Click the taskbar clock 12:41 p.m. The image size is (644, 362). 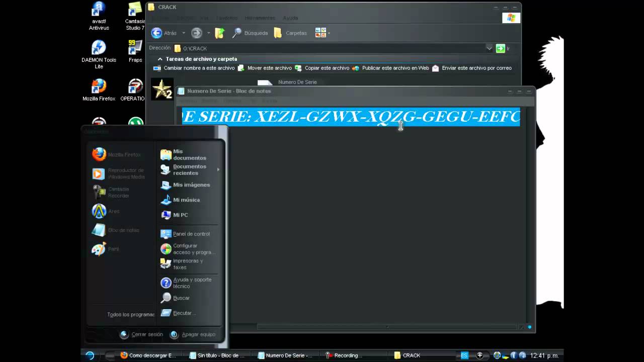click(544, 355)
